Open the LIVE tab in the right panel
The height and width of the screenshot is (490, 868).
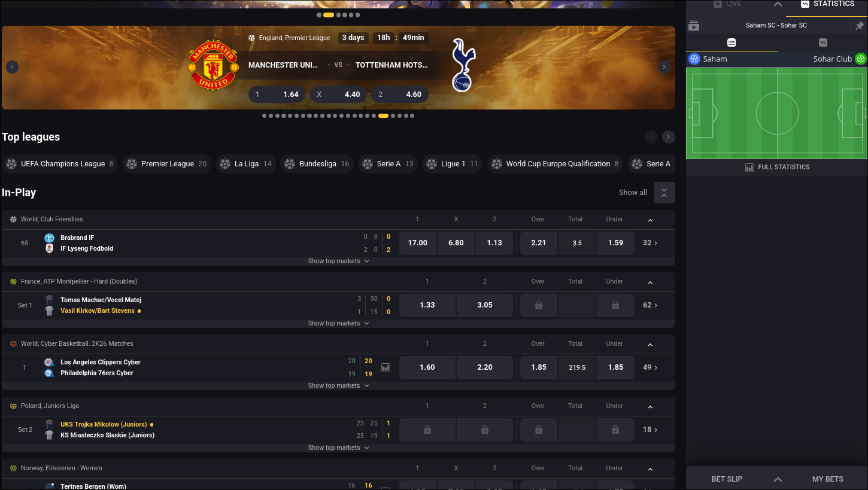tap(727, 4)
